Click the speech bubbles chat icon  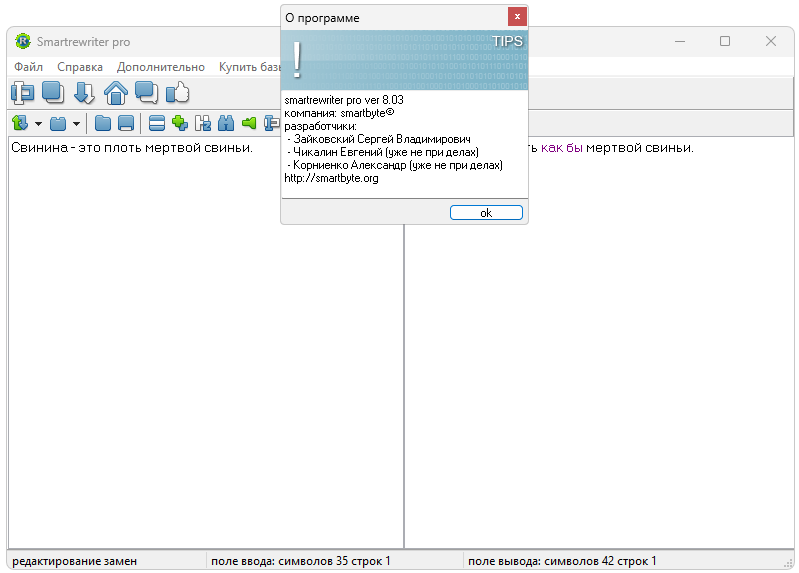(x=146, y=93)
